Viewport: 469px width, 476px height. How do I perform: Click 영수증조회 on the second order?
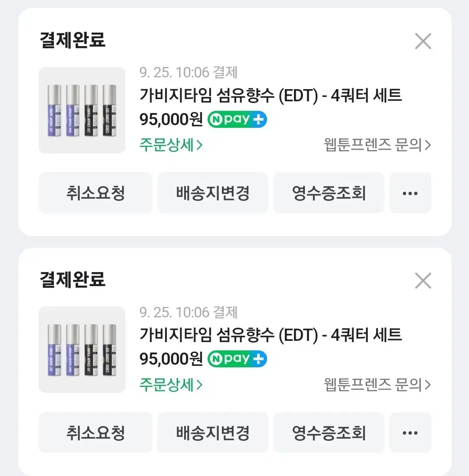[329, 433]
